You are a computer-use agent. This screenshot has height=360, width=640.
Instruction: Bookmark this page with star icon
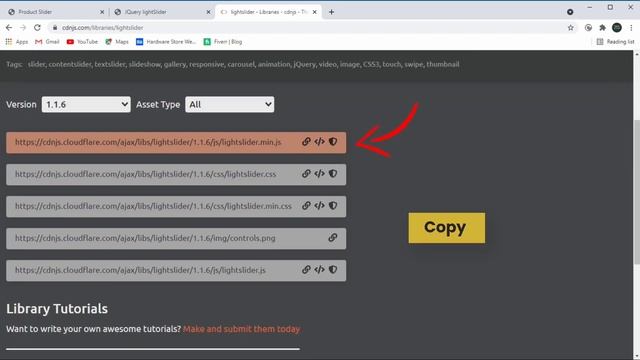click(x=571, y=28)
